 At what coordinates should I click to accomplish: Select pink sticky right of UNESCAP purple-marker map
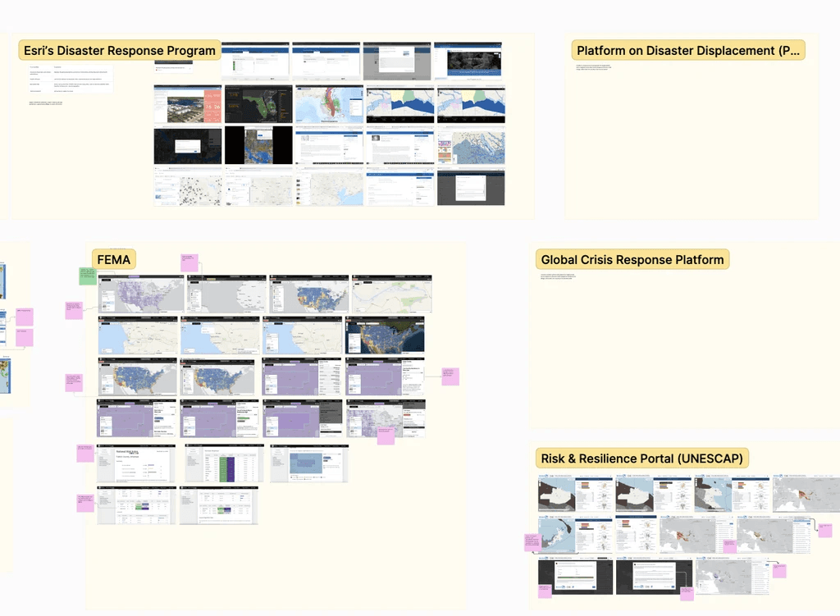tap(779, 570)
